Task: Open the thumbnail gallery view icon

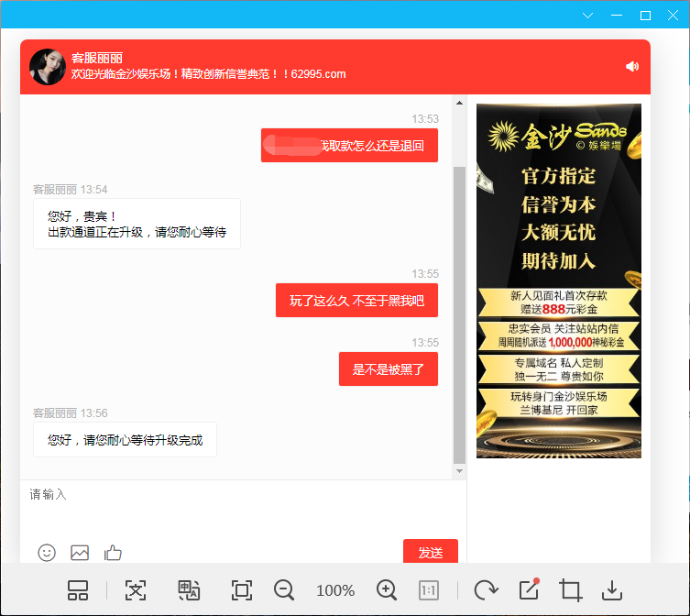Action: click(78, 590)
